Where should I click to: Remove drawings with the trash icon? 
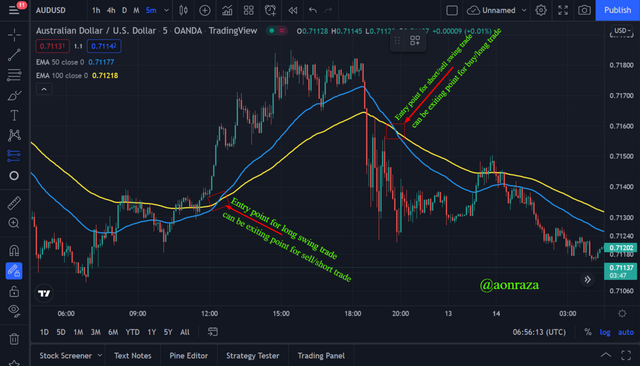pos(14,339)
